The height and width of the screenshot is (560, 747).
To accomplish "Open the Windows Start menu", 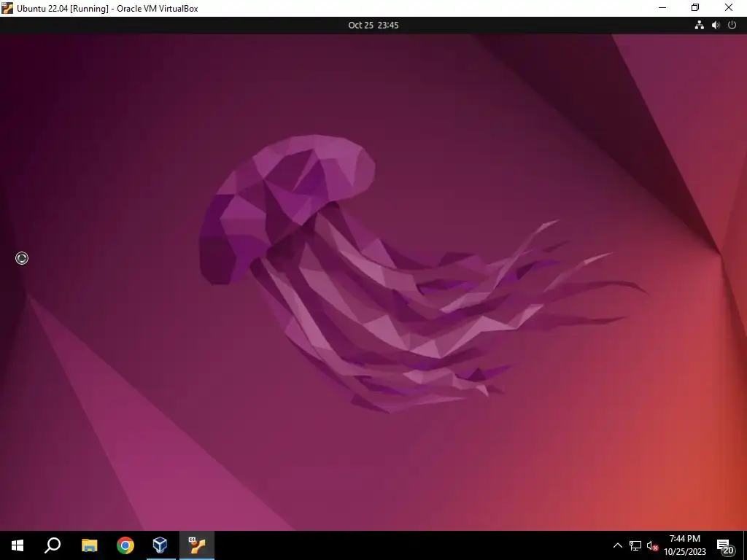I will [x=18, y=545].
